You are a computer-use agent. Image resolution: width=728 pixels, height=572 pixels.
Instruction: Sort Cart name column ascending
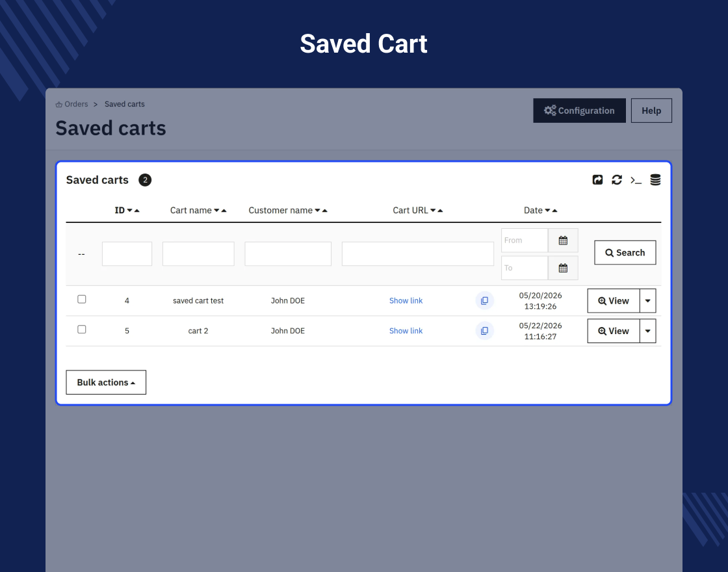224,211
